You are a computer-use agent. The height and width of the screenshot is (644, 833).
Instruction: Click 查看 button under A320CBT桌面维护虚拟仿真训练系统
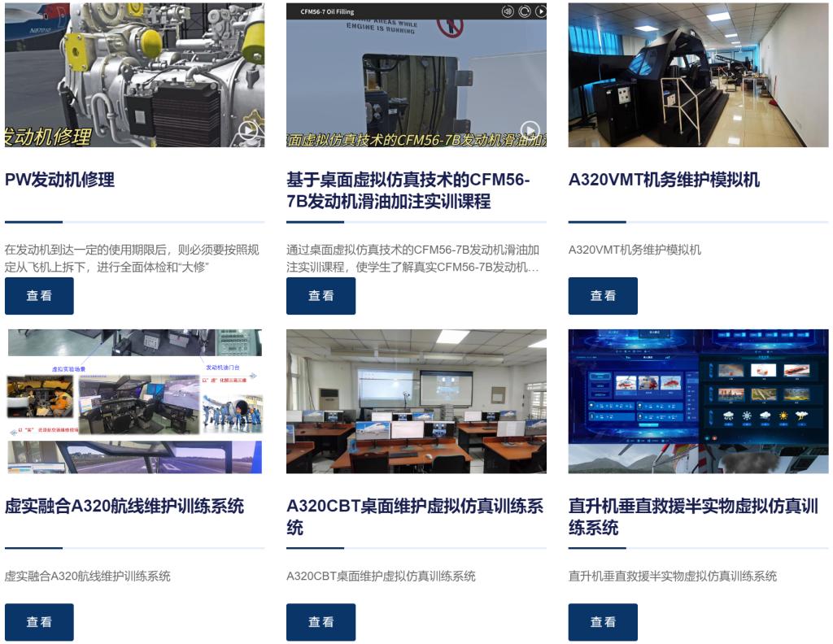[x=321, y=622]
